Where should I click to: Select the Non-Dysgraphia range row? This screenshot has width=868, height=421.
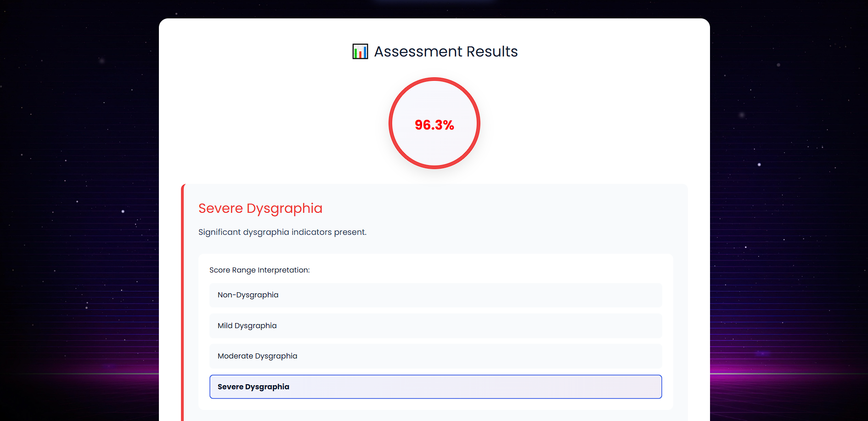(x=435, y=295)
